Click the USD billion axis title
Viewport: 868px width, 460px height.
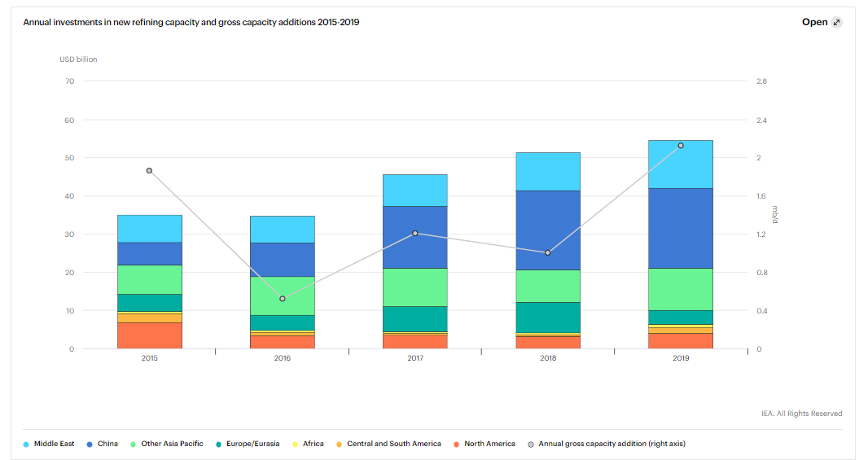[x=79, y=59]
